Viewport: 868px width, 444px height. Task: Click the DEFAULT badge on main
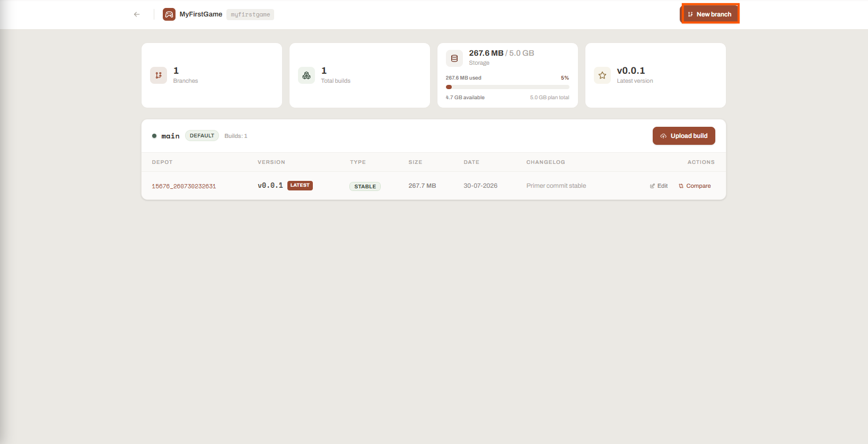click(202, 136)
